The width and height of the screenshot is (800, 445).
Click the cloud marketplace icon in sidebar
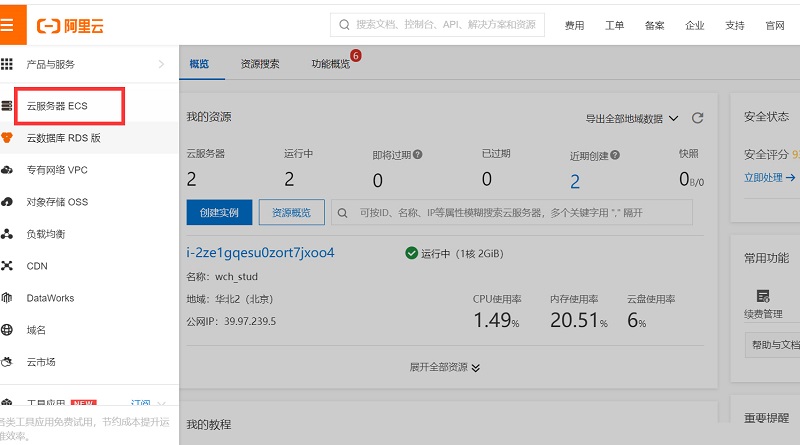tap(7, 362)
